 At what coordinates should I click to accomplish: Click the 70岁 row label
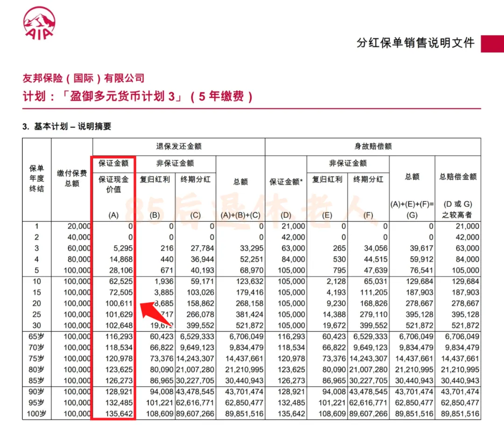[36, 348]
